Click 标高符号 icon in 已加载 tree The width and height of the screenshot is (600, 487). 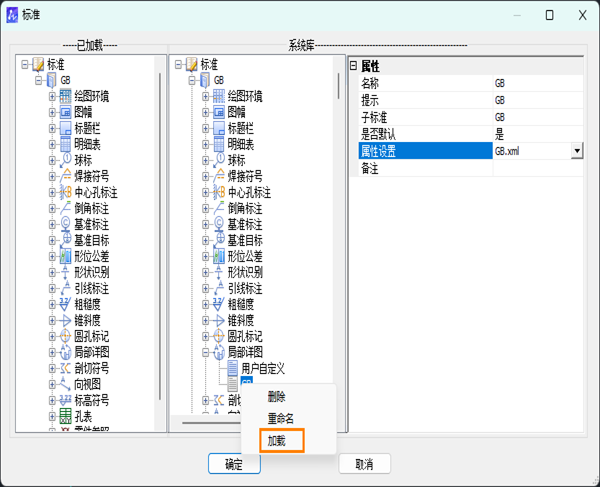tap(65, 400)
